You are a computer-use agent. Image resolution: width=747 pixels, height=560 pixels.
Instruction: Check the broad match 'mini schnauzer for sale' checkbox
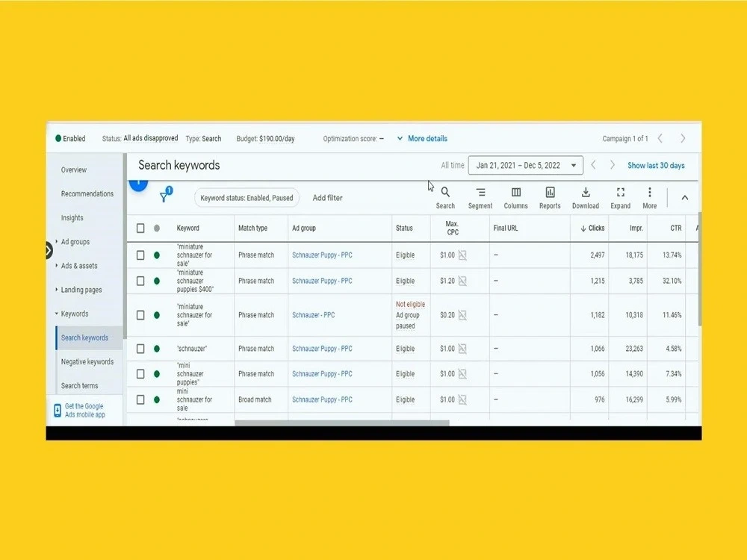[140, 399]
